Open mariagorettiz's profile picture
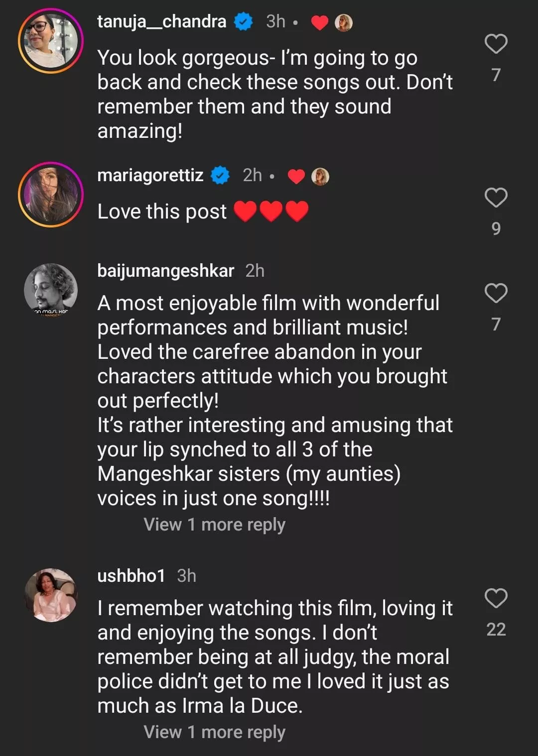The image size is (538, 756). [x=51, y=195]
